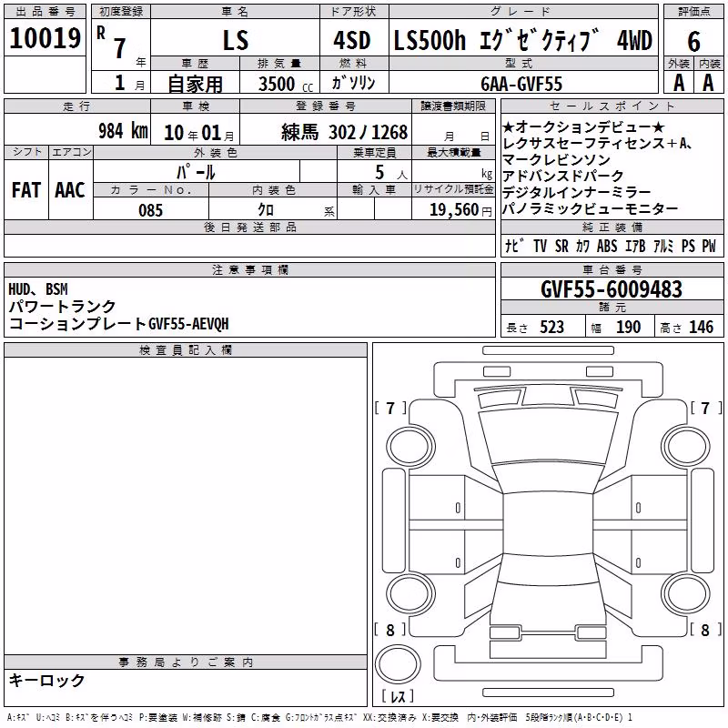Viewport: 728px width, 728px height.
Task: Click width value 190
Action: pyautogui.click(x=628, y=328)
